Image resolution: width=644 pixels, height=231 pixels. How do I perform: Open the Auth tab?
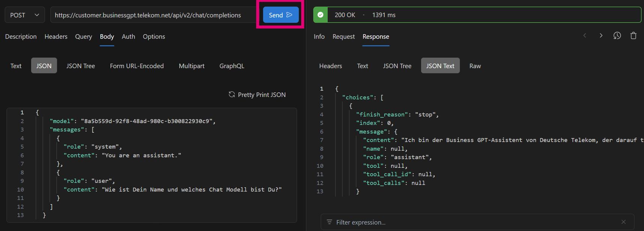pos(128,36)
